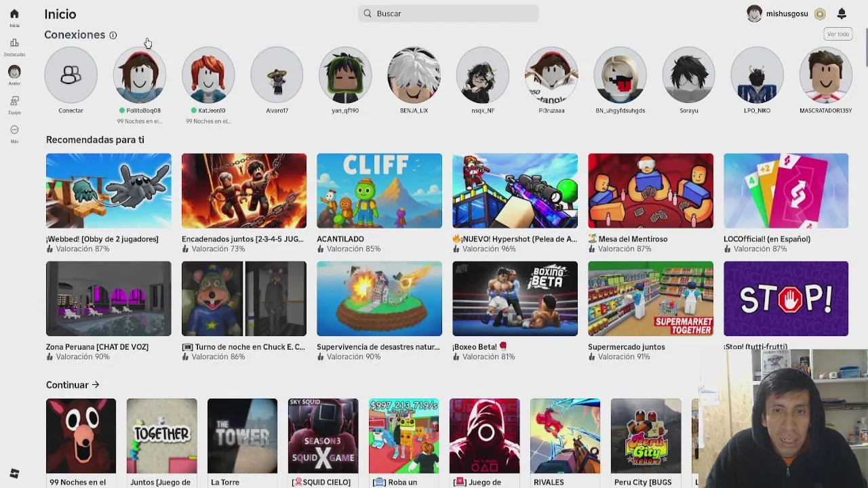This screenshot has width=868, height=488.
Task: Continue RIVALES game thumbnail
Action: click(x=565, y=436)
